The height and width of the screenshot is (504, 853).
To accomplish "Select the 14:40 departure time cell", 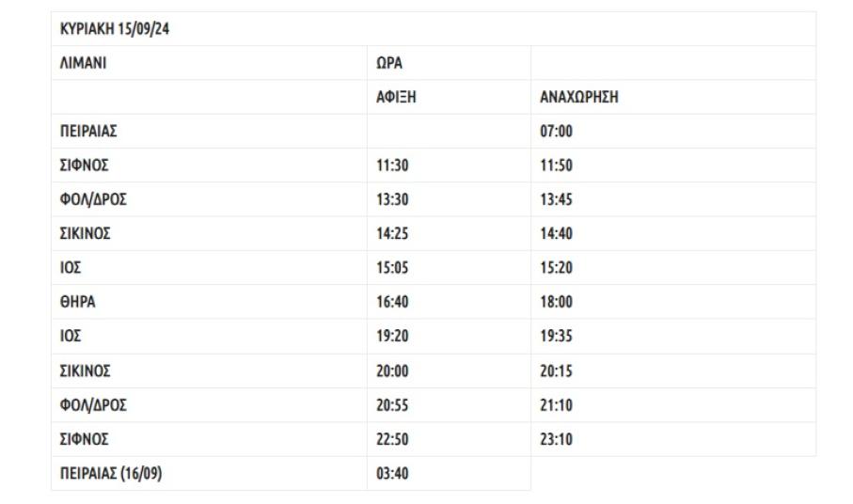I will (555, 234).
